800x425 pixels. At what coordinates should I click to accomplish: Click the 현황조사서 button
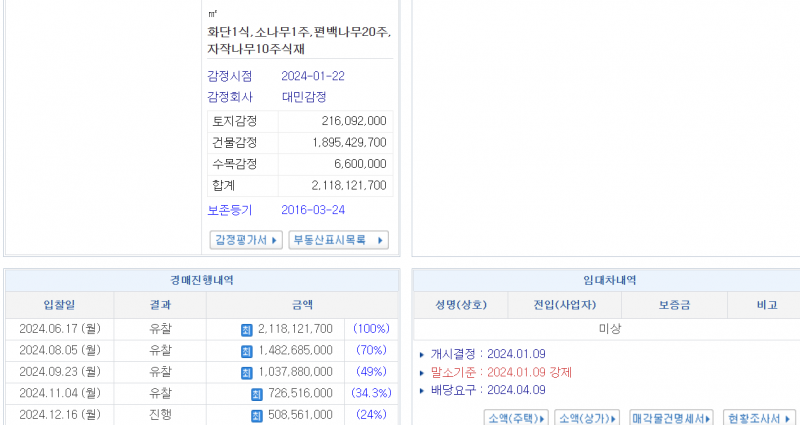click(758, 417)
